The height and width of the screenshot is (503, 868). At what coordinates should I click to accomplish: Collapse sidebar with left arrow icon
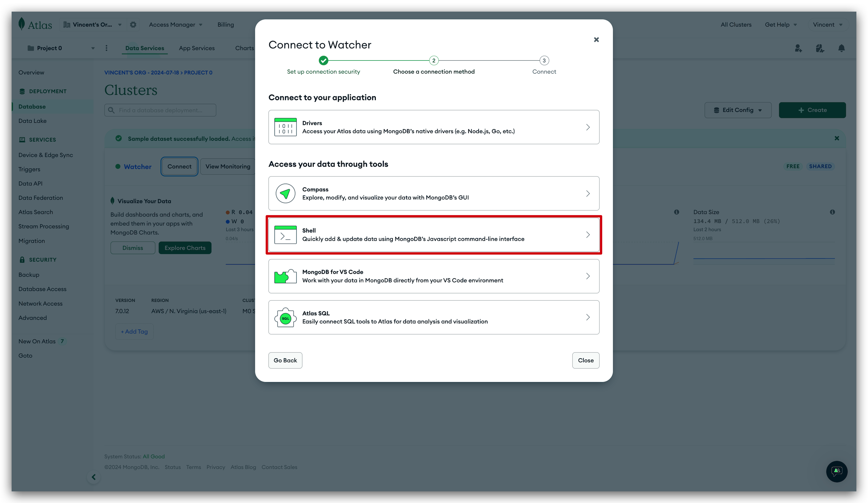tap(94, 477)
